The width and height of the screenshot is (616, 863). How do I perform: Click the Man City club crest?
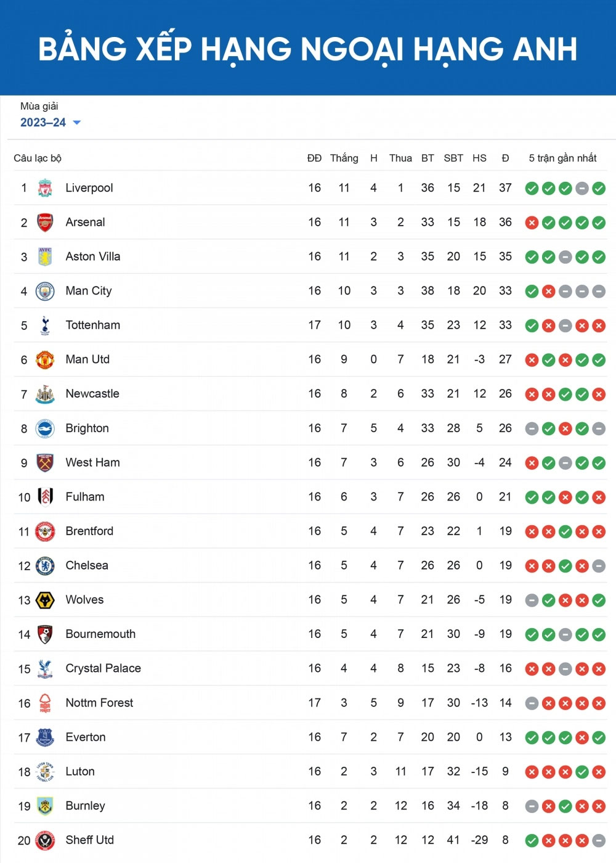pos(45,291)
